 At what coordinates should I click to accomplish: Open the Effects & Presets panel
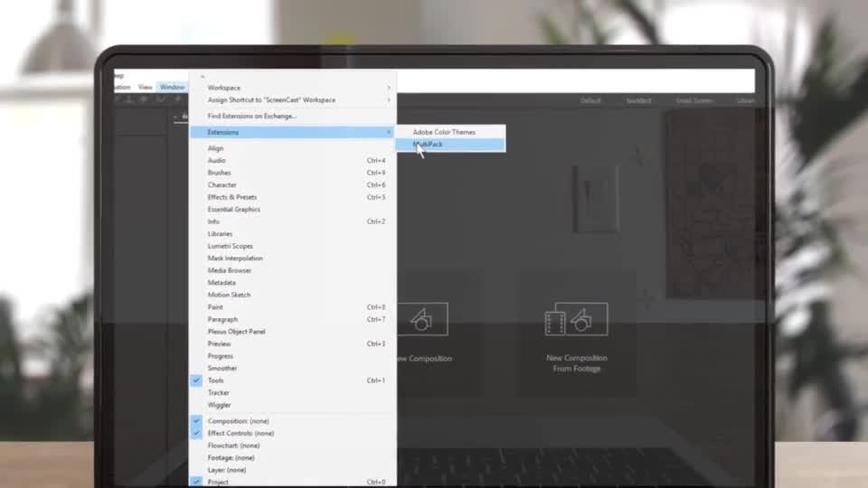[x=232, y=197]
